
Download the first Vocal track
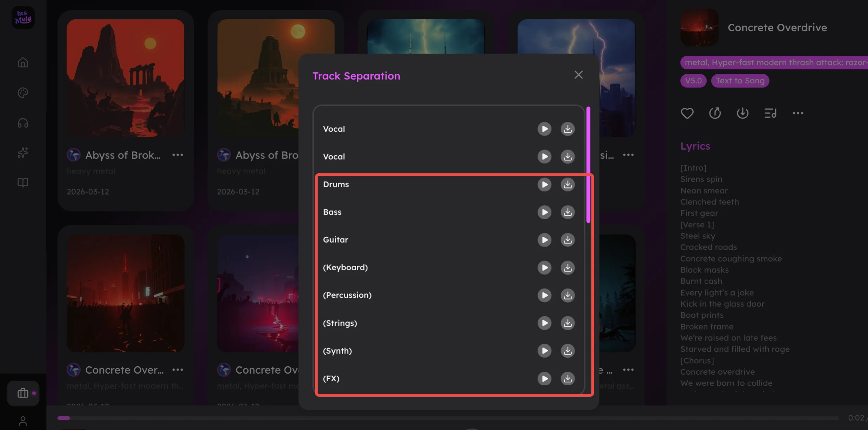[x=567, y=129]
